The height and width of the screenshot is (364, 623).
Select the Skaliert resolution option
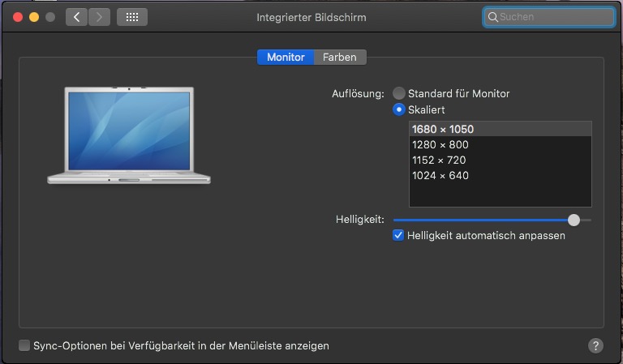[399, 109]
